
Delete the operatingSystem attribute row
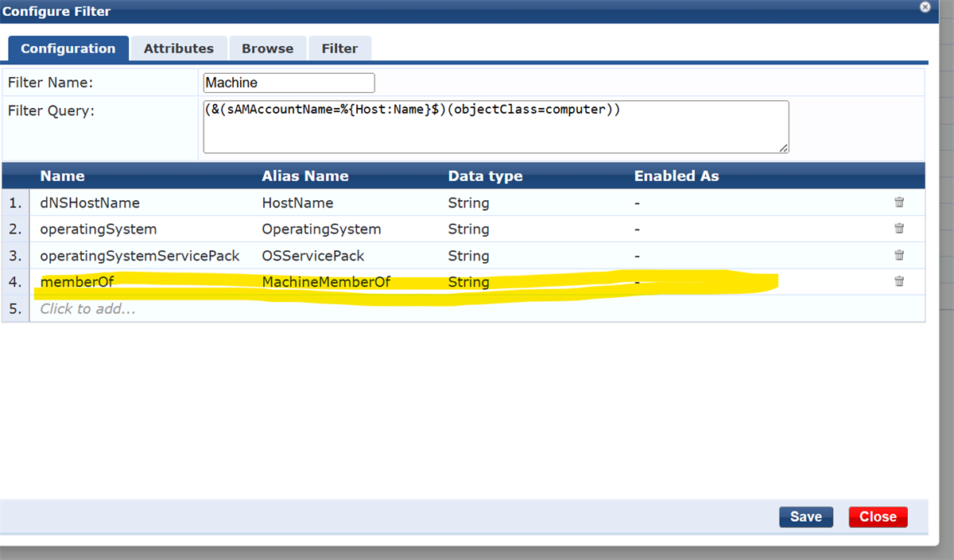(899, 228)
